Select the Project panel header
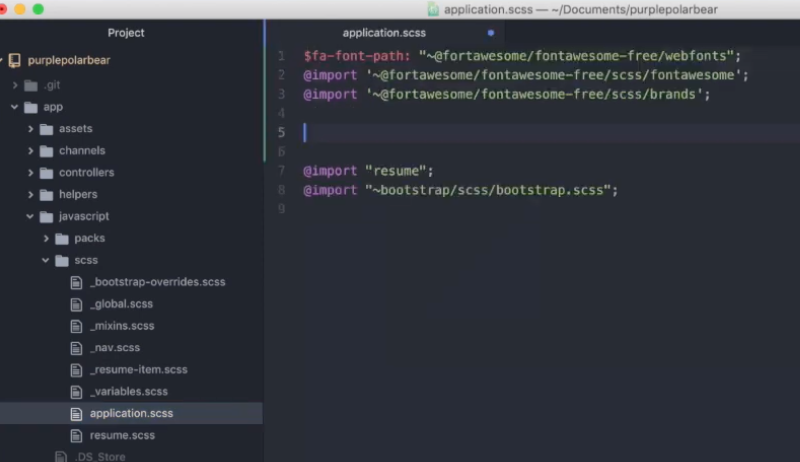This screenshot has width=800, height=462. [126, 33]
